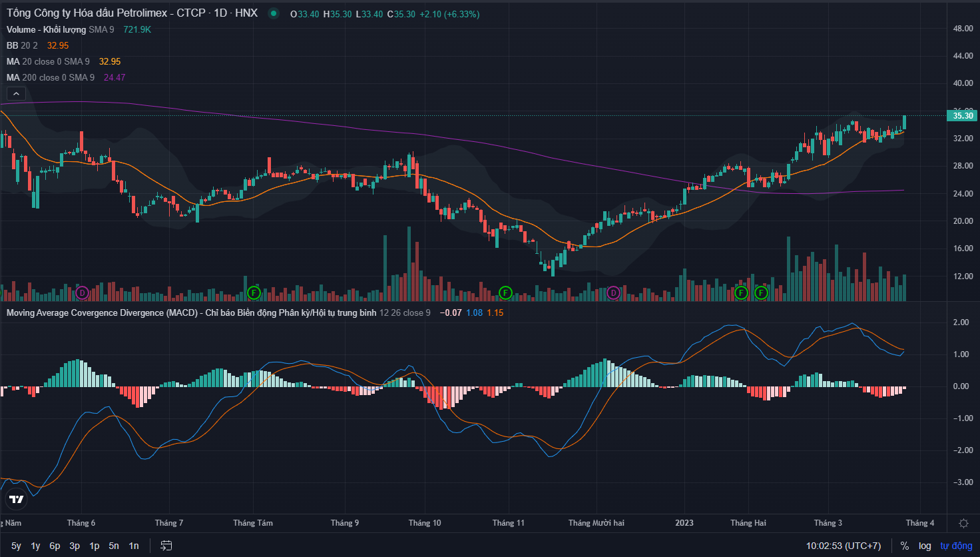Click the Petrolimex symbol title in the legend
The image size is (980, 557).
pyautogui.click(x=132, y=13)
